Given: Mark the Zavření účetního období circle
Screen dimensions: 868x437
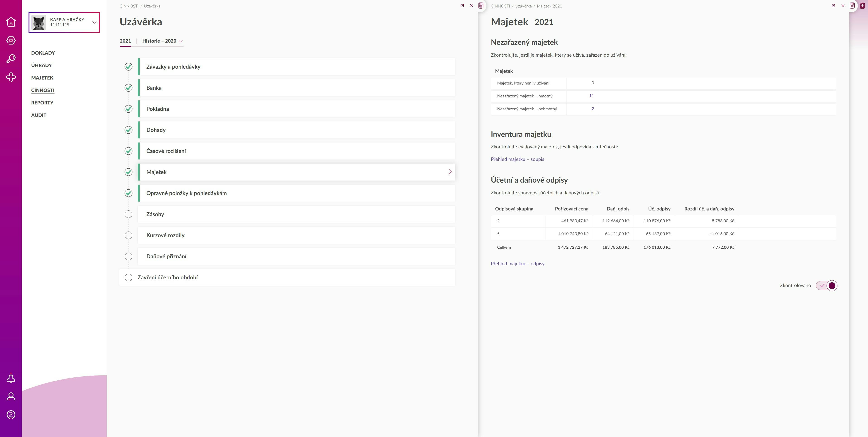Looking at the screenshot, I should pyautogui.click(x=128, y=278).
